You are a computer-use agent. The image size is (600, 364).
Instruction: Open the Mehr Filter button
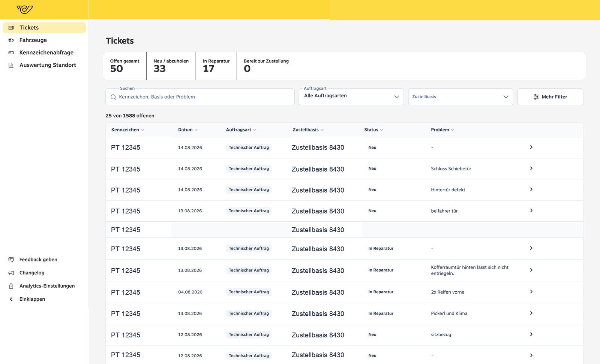[550, 97]
